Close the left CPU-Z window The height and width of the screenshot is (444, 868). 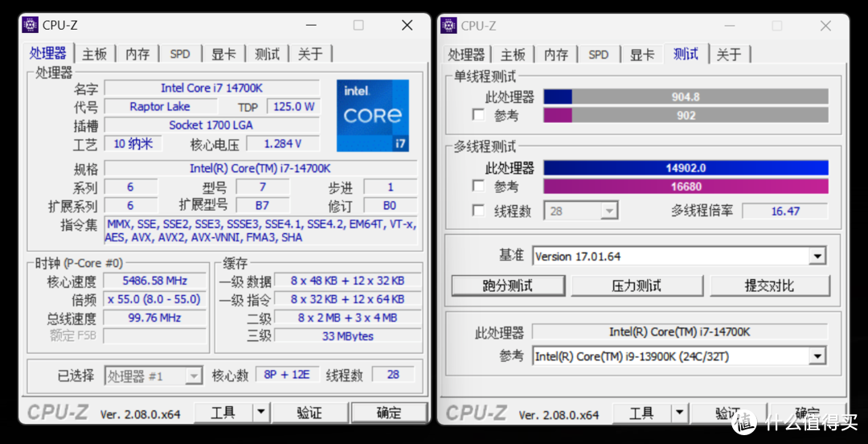pos(407,25)
